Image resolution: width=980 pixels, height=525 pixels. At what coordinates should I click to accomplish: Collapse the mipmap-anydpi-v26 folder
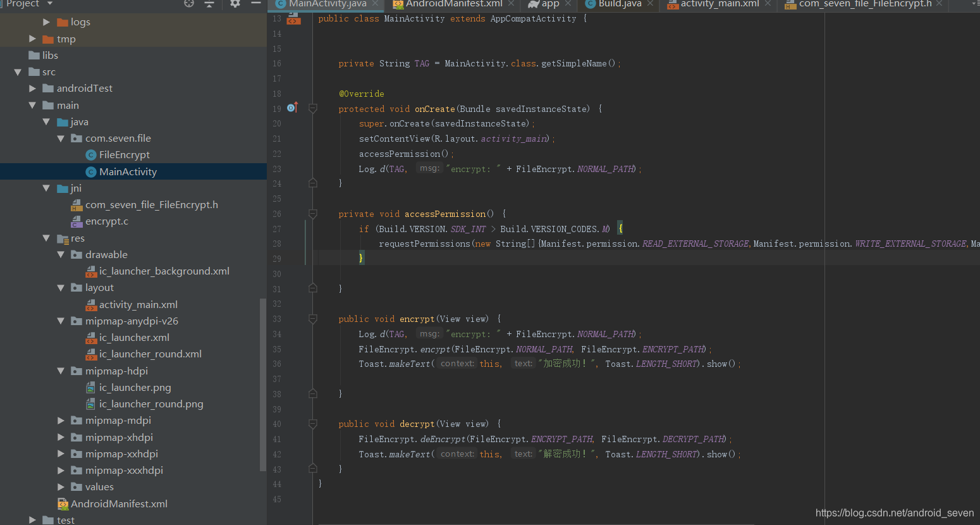61,321
